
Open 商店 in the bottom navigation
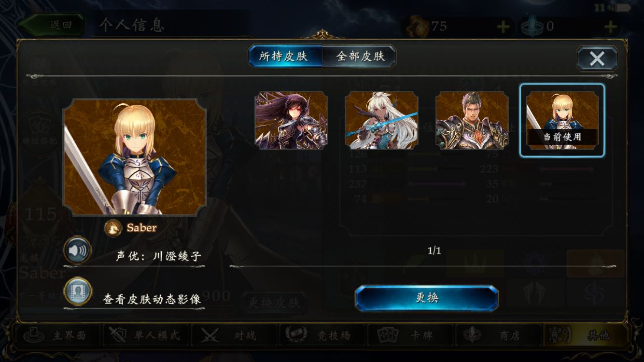point(498,335)
